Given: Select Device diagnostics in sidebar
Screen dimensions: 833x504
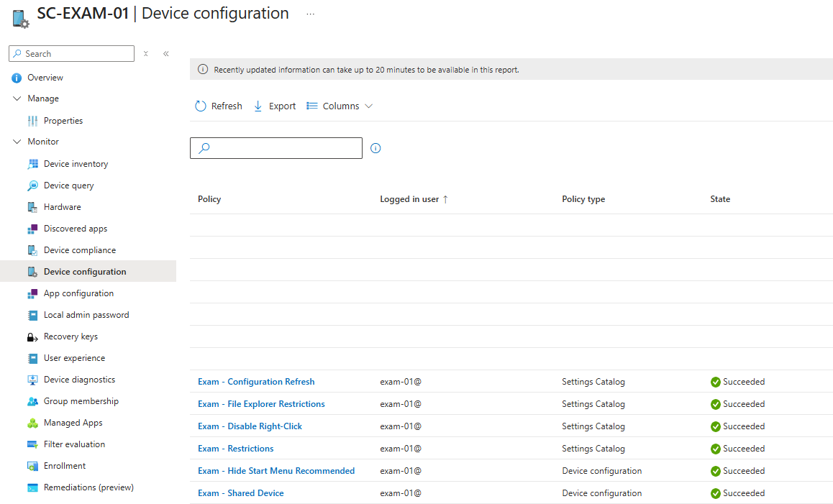Looking at the screenshot, I should pos(79,380).
